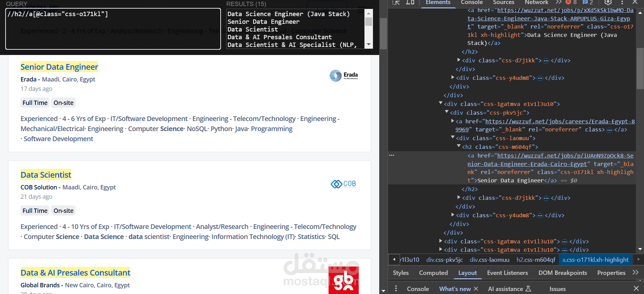The width and height of the screenshot is (644, 294).
Task: Switch to the Elements tab
Action: 438,2
